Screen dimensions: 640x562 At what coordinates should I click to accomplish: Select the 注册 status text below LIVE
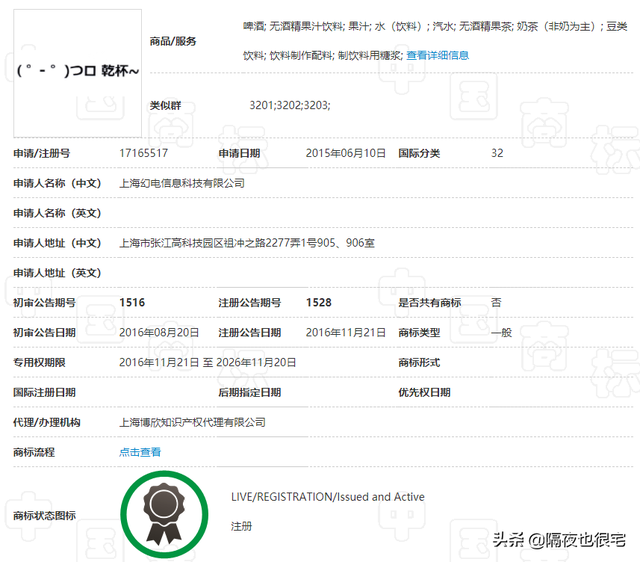tap(242, 526)
